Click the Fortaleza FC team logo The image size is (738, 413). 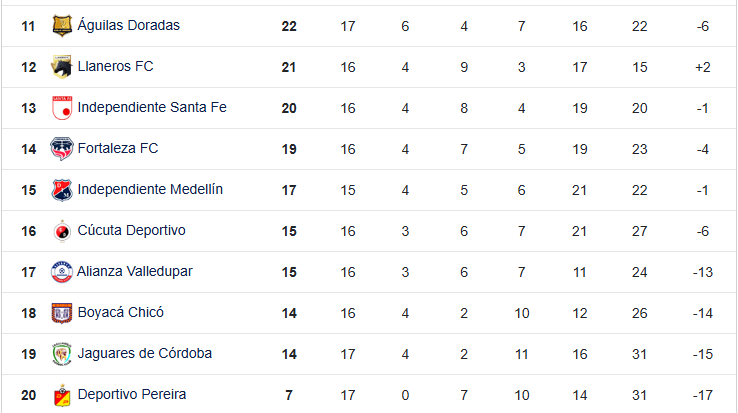pos(62,149)
